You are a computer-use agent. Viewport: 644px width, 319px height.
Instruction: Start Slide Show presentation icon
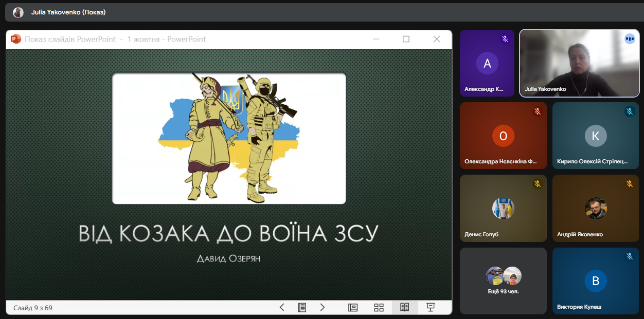(x=431, y=307)
